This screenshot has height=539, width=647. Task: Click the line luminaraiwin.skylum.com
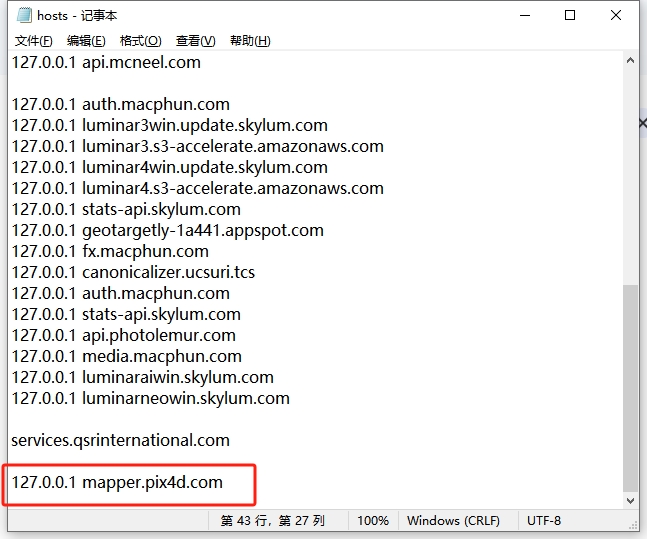(143, 377)
